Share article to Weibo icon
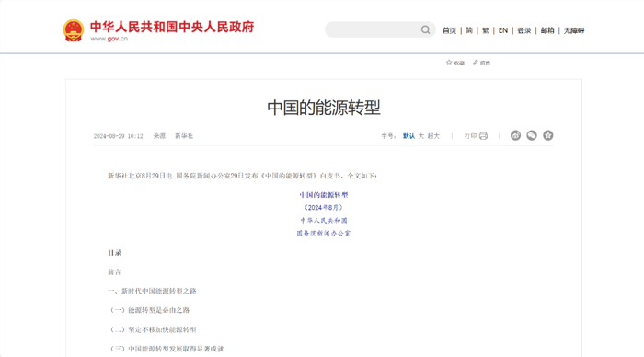The height and width of the screenshot is (357, 644). pyautogui.click(x=515, y=135)
